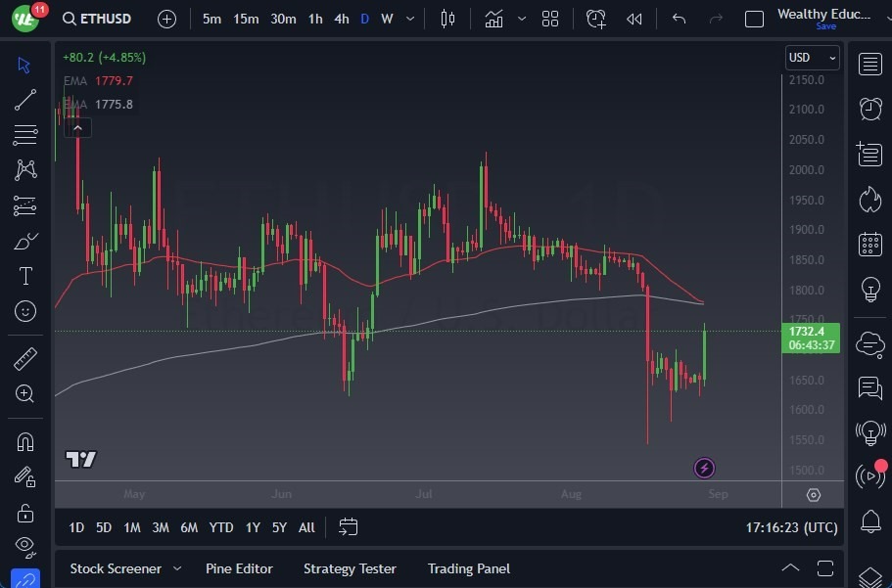Open the Strategy Tester tab
Screen dimensions: 892x588
point(350,568)
